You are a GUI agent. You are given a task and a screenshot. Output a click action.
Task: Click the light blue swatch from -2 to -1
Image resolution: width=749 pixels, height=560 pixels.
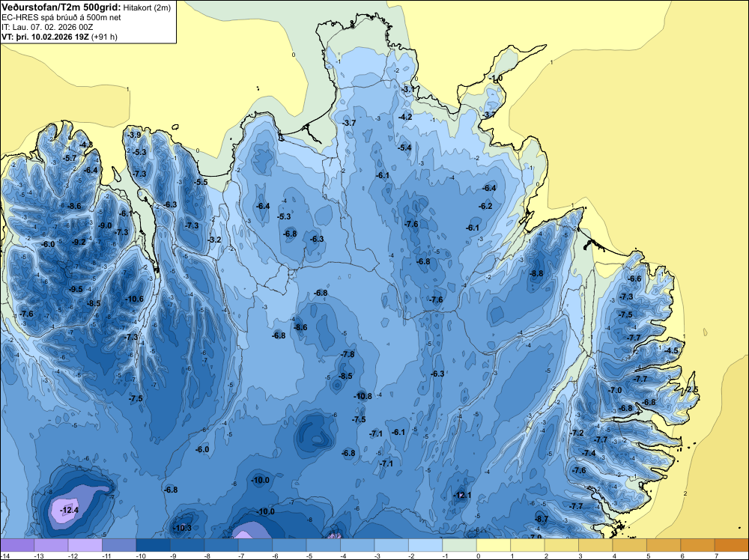click(x=425, y=545)
